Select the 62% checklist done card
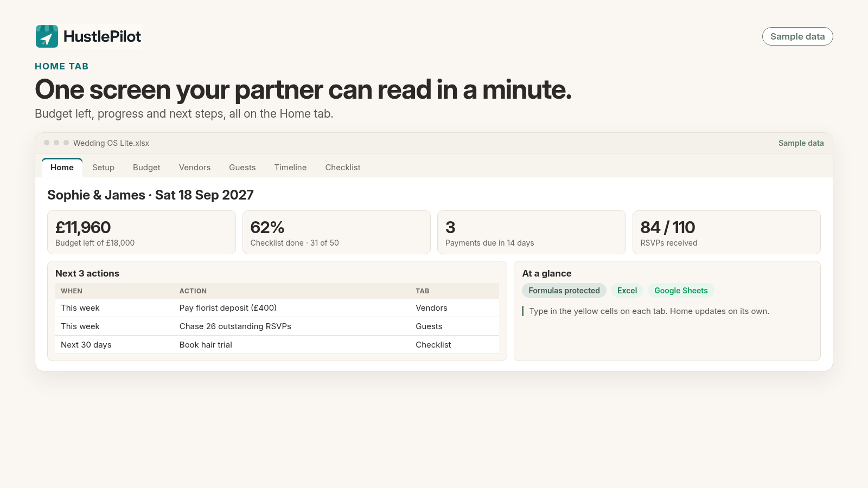This screenshot has width=868, height=488. (336, 232)
